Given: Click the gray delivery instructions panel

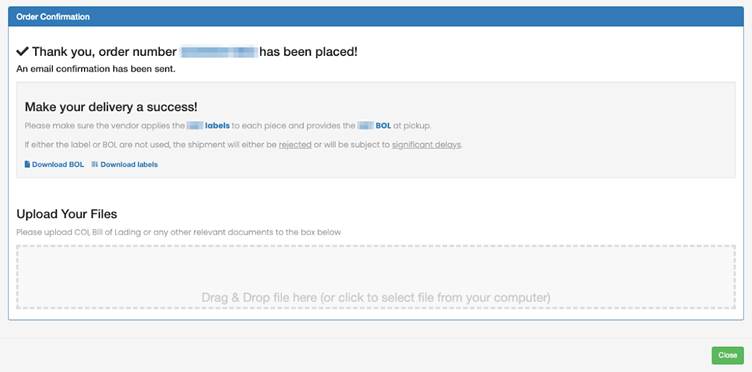Looking at the screenshot, I should tap(376, 130).
